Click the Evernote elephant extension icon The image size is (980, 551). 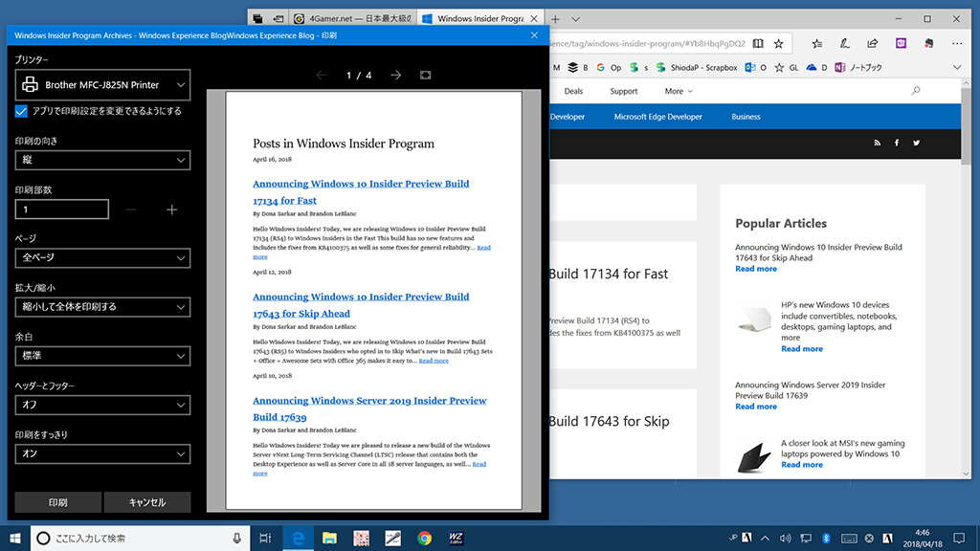928,44
